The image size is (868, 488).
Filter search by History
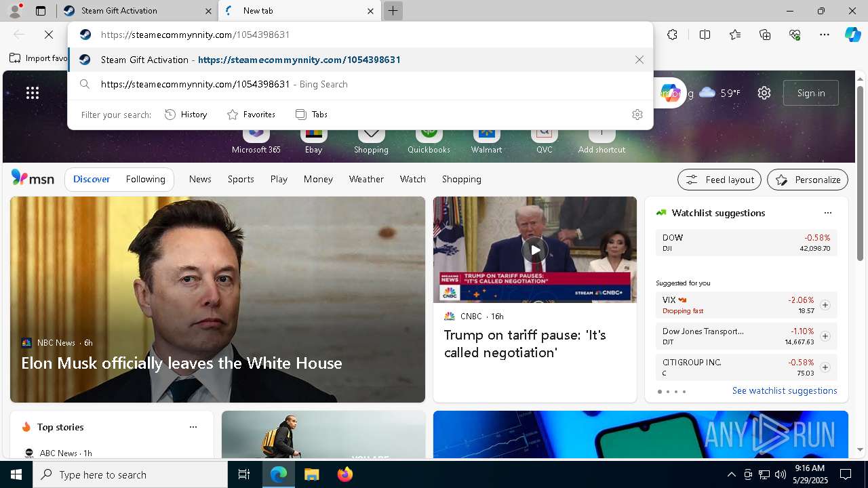[186, 115]
